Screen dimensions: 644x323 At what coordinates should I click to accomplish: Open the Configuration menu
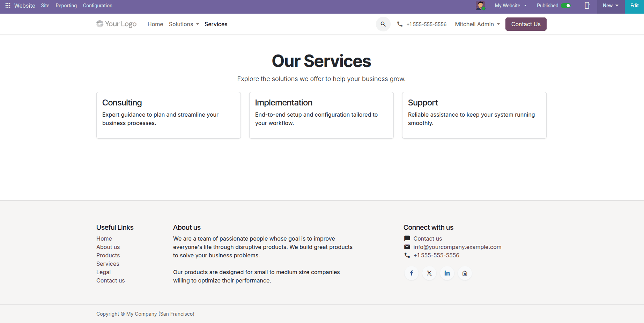[x=98, y=6]
